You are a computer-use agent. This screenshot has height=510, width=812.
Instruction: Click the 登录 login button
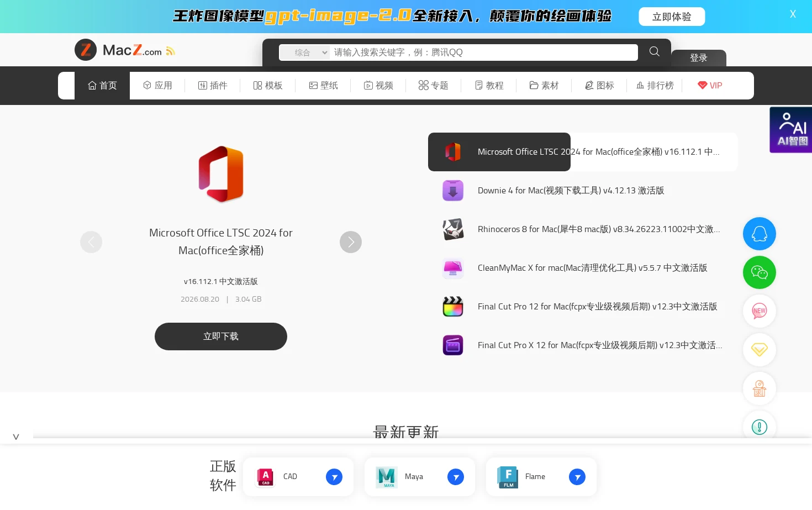pos(699,58)
